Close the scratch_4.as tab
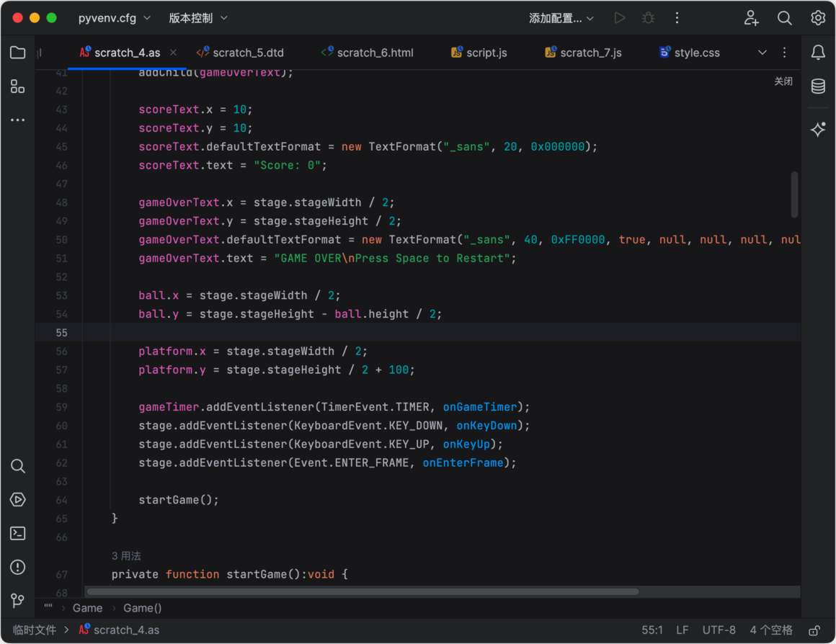This screenshot has height=644, width=836. pyautogui.click(x=173, y=53)
